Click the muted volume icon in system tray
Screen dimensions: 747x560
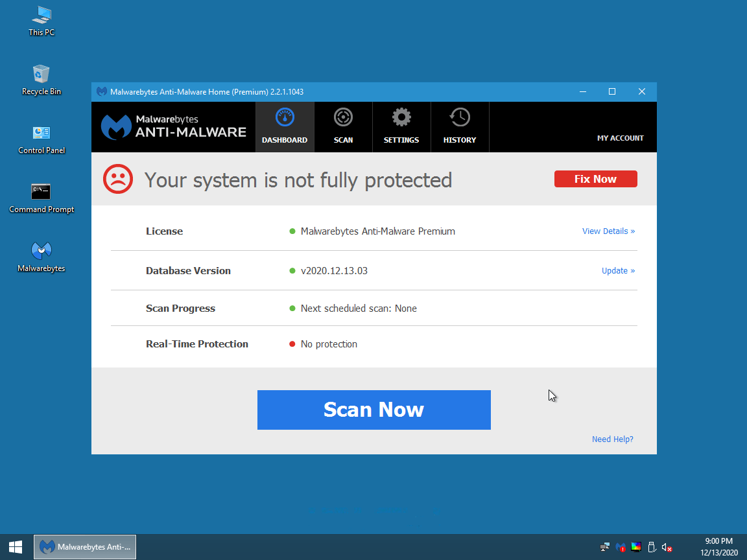pos(667,547)
